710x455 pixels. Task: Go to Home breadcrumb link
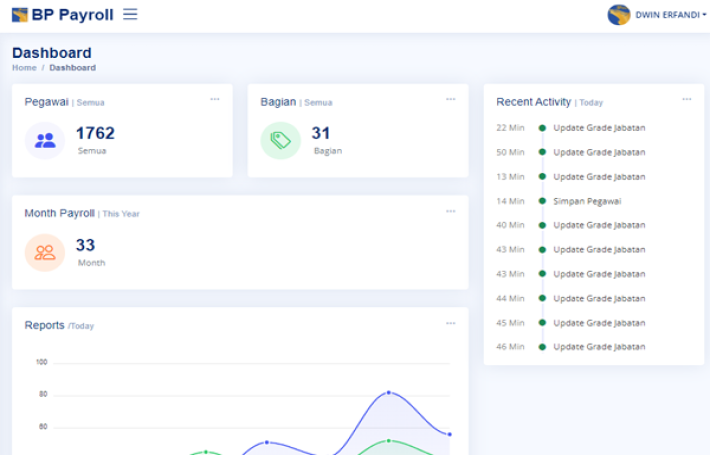click(24, 68)
